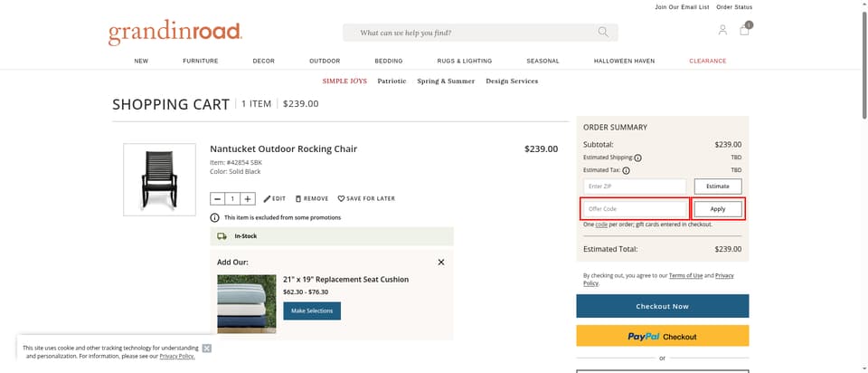The height and width of the screenshot is (373, 868).
Task: Open the CLEARANCE menu
Action: 707,61
